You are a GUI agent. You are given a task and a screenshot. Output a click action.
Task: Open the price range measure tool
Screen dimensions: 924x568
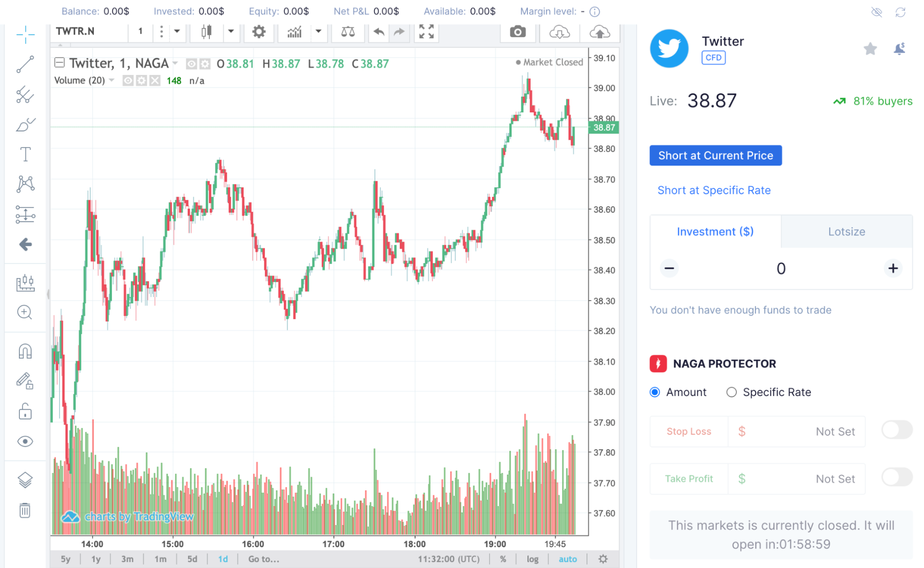click(25, 283)
